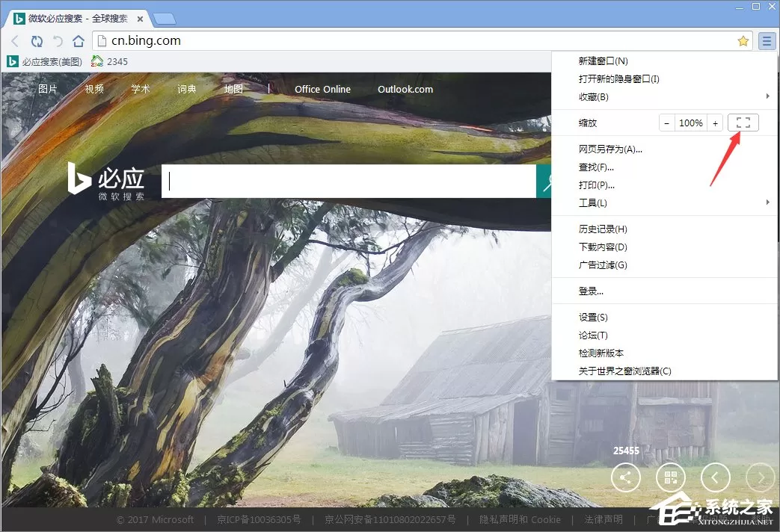Maximize the browser window
The width and height of the screenshot is (780, 532).
(x=755, y=7)
